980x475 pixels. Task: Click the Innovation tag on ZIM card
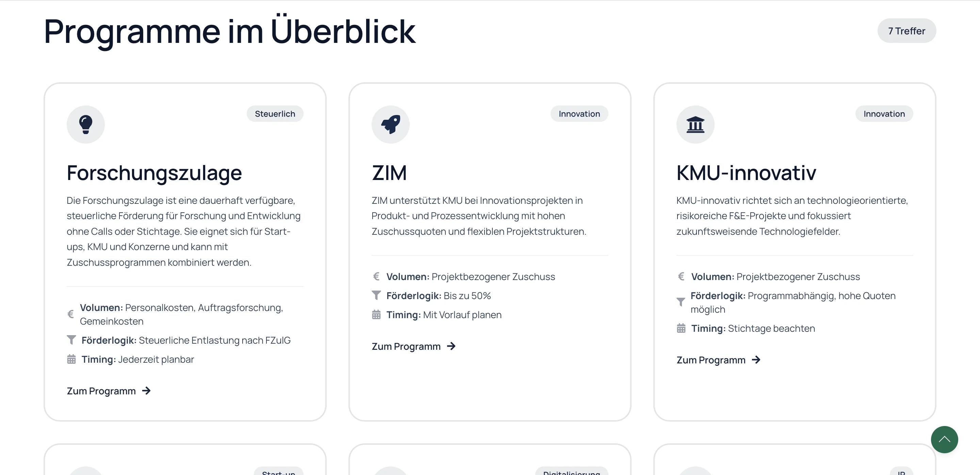[579, 114]
